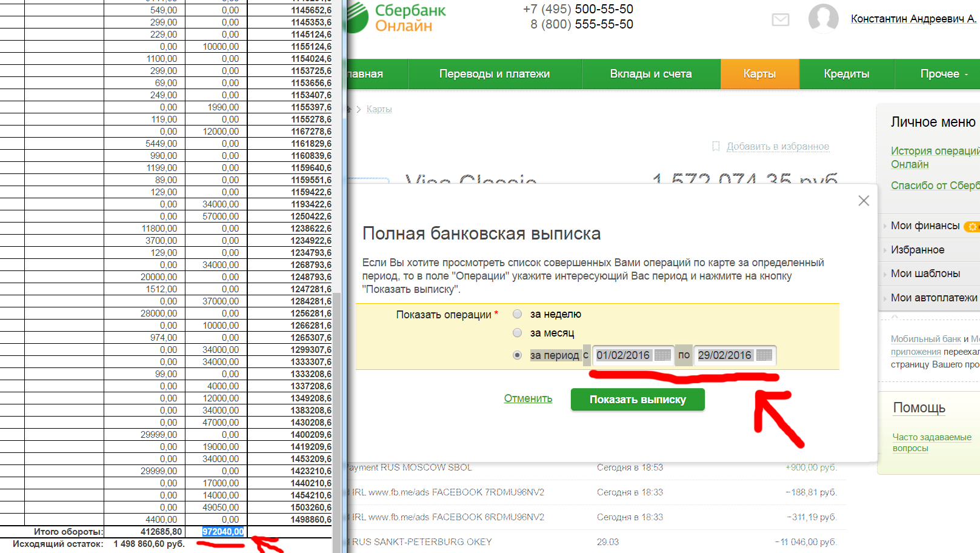Click the Отменить link

click(528, 398)
